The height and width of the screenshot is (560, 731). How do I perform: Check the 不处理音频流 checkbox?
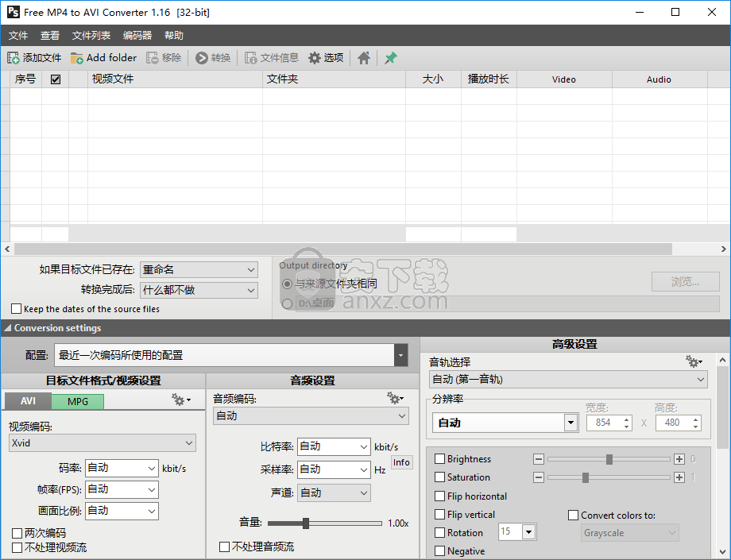[224, 546]
